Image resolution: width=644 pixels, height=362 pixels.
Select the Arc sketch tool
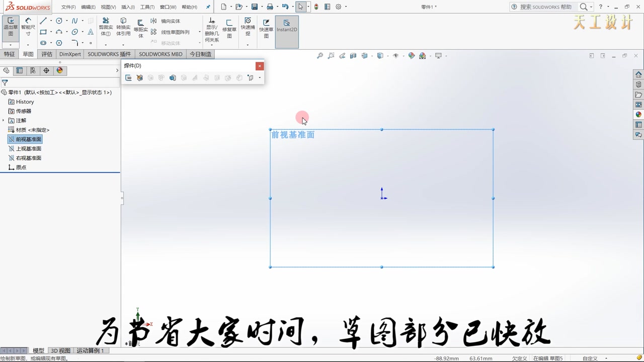point(59,32)
